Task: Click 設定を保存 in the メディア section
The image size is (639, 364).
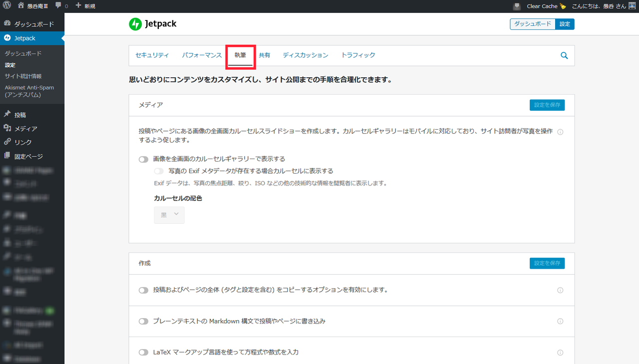Action: [x=547, y=105]
